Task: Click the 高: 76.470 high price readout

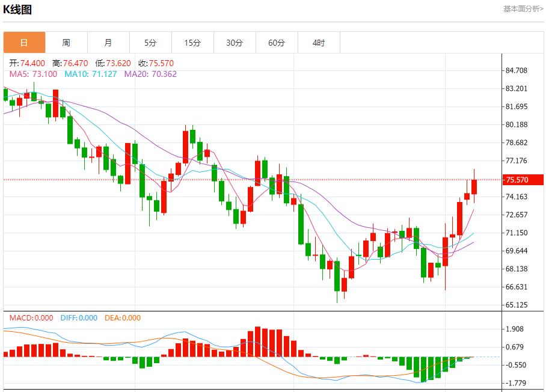Action: point(70,63)
